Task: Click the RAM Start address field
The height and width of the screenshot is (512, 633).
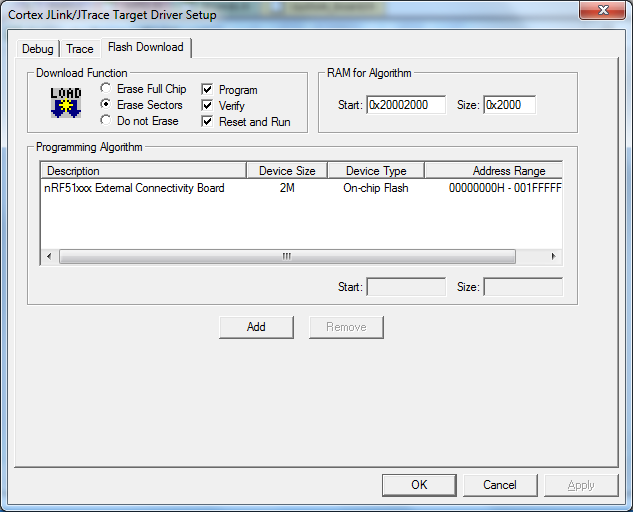Action: pos(405,105)
